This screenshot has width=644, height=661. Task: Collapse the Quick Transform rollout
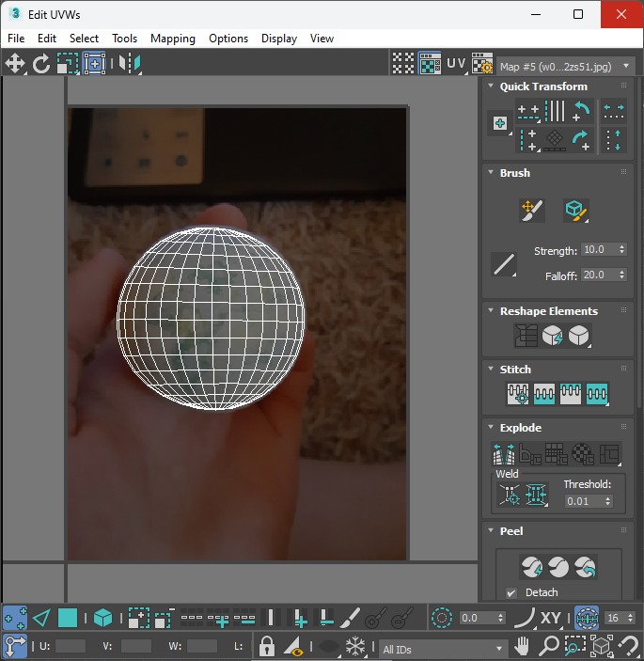click(491, 86)
